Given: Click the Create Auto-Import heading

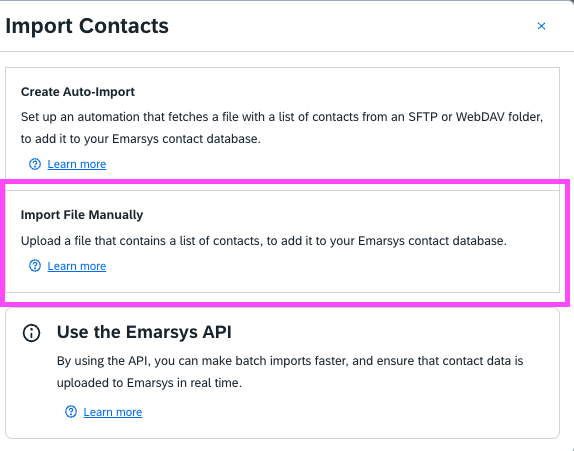Looking at the screenshot, I should pyautogui.click(x=78, y=92).
